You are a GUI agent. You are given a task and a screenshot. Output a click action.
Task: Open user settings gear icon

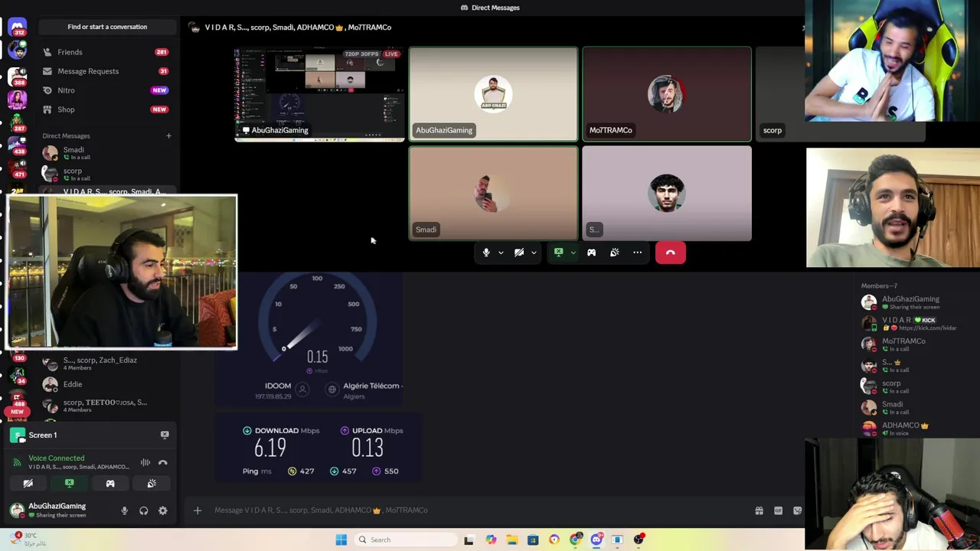pos(162,510)
